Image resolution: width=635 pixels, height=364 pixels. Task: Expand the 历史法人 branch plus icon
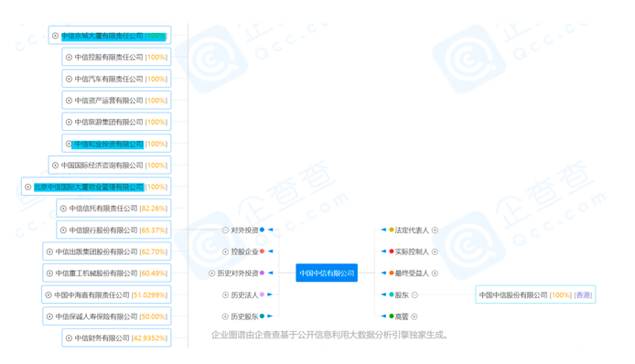coord(225,294)
